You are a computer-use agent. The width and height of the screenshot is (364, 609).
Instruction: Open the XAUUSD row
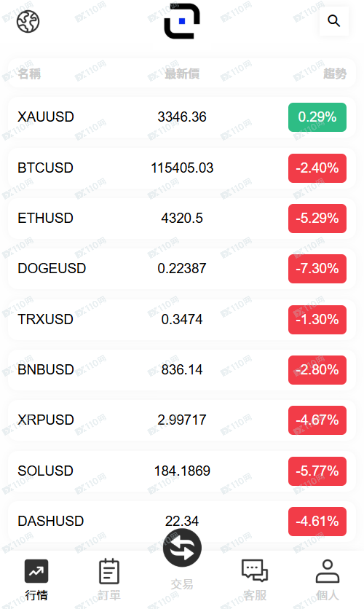[182, 117]
